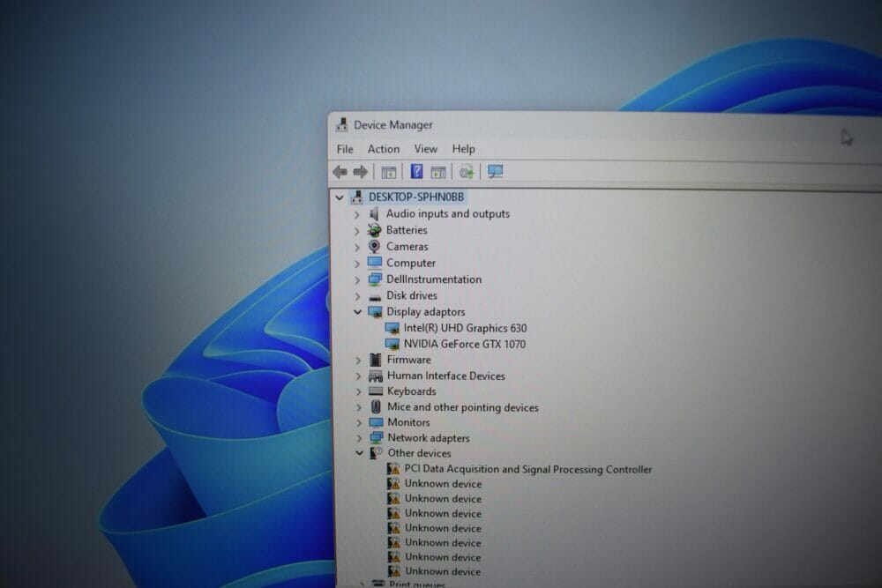
Task: Click the Audio inputs and outputs speaker icon
Action: 374,213
